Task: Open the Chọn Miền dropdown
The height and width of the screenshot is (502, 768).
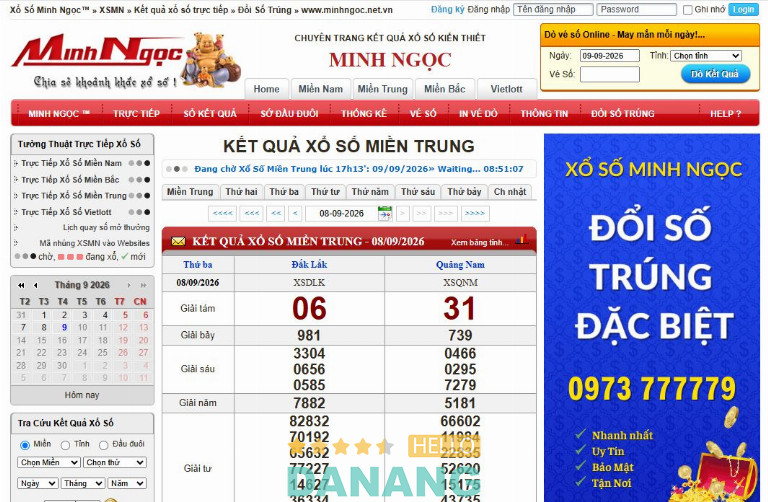Action: tap(49, 462)
